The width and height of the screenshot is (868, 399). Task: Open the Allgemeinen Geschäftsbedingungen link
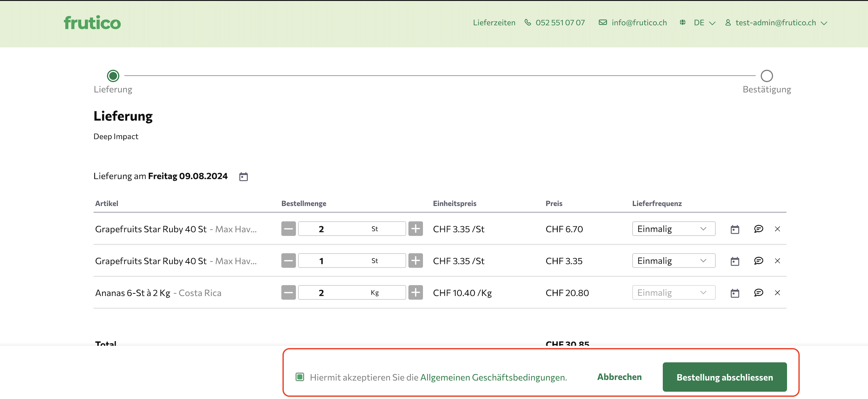click(x=493, y=378)
